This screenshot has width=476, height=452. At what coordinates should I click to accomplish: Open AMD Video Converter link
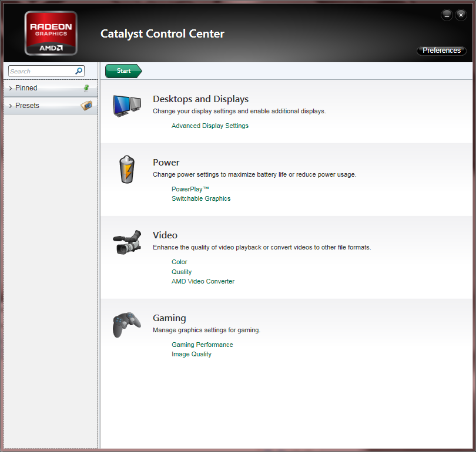(203, 281)
